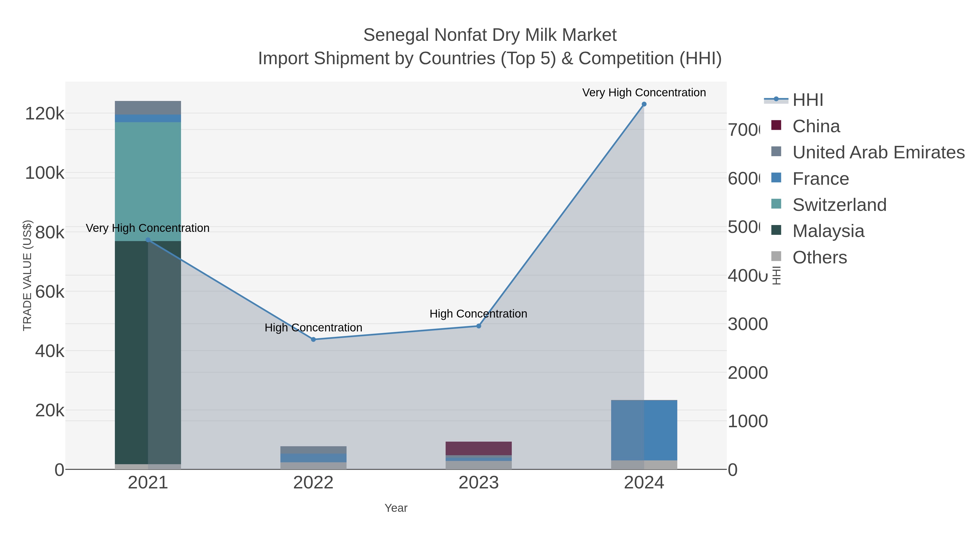Click the HHI data point for 2023

[x=479, y=326]
